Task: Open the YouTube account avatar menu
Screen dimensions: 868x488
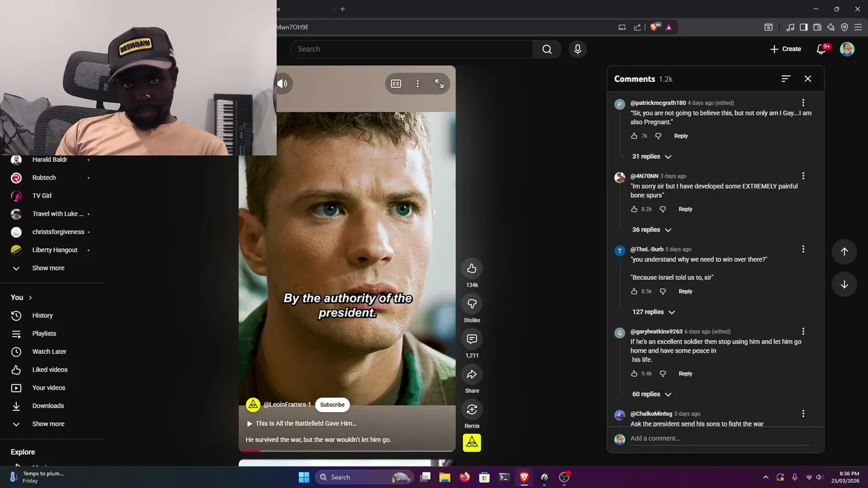Action: click(x=847, y=49)
